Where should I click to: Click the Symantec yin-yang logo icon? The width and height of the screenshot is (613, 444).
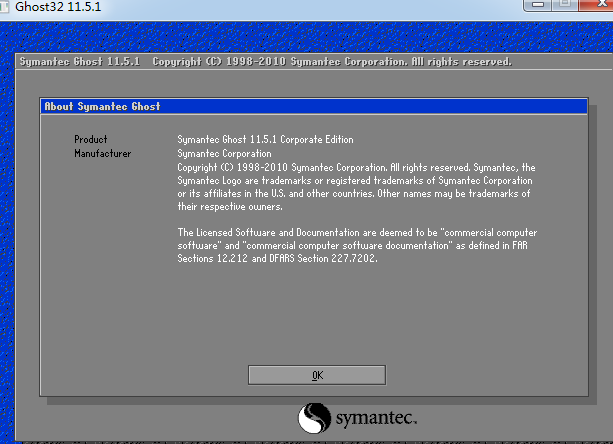(x=314, y=417)
